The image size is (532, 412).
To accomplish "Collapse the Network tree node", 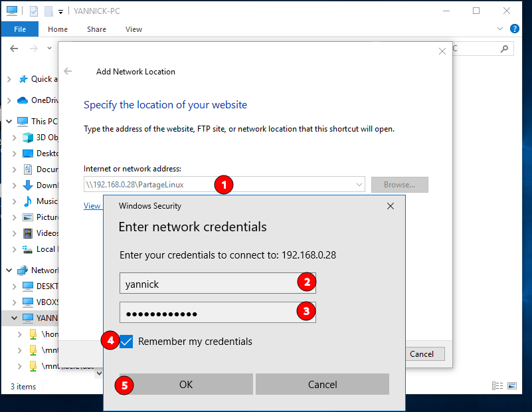I will coord(9,270).
